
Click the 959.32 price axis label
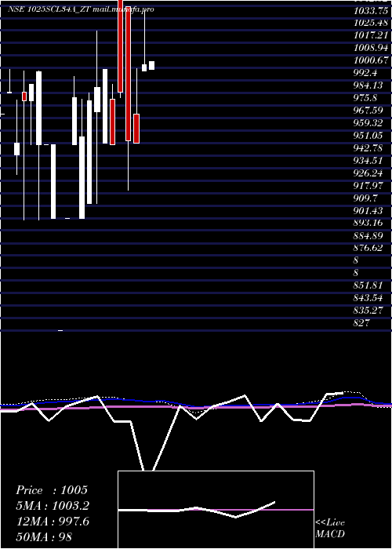(x=368, y=123)
